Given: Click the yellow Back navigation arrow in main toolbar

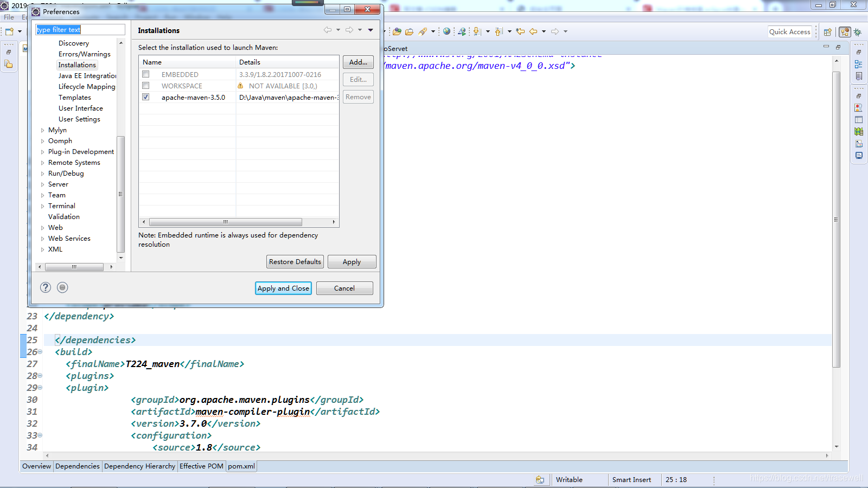Looking at the screenshot, I should [x=533, y=31].
